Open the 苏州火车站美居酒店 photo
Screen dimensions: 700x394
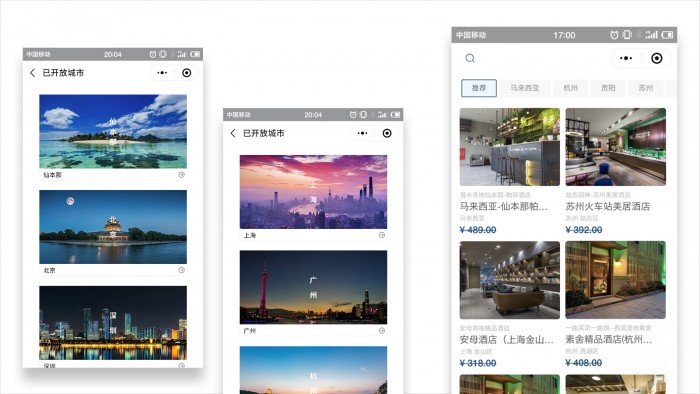click(616, 147)
